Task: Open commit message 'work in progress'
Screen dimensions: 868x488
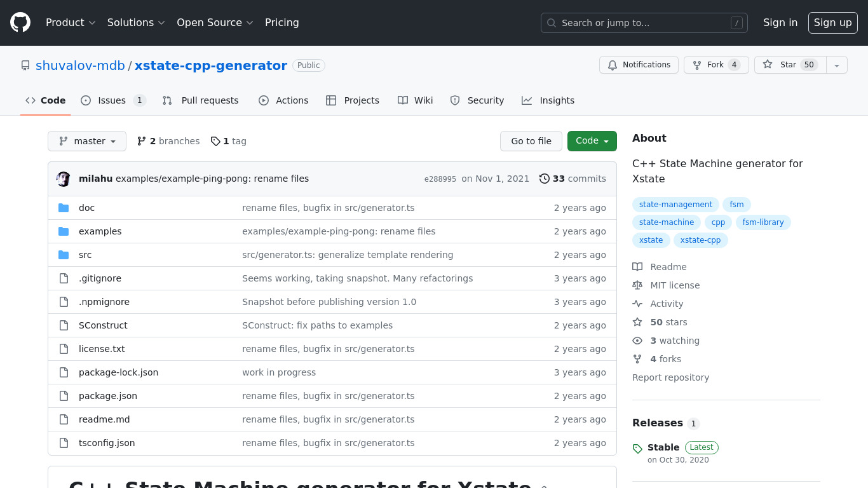Action: pyautogui.click(x=279, y=372)
